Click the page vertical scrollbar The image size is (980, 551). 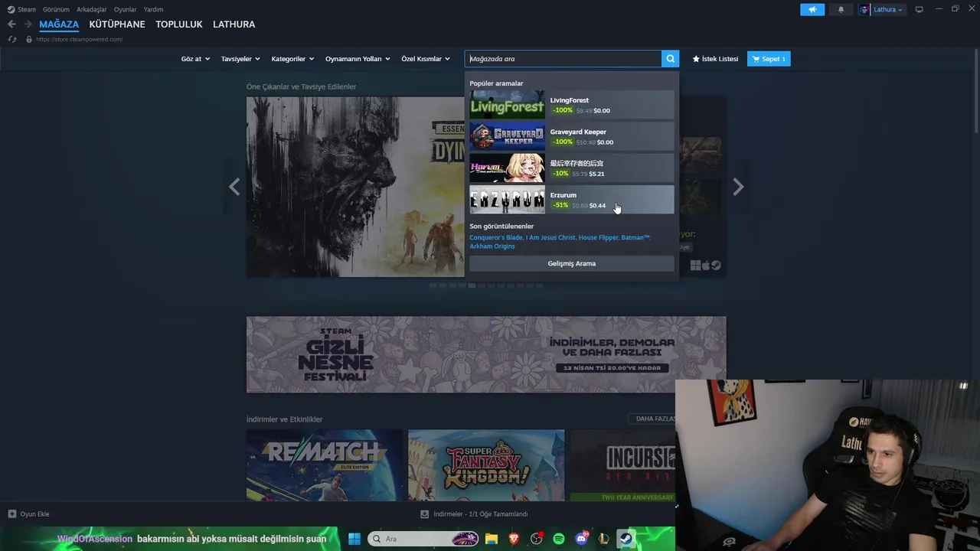click(x=975, y=92)
